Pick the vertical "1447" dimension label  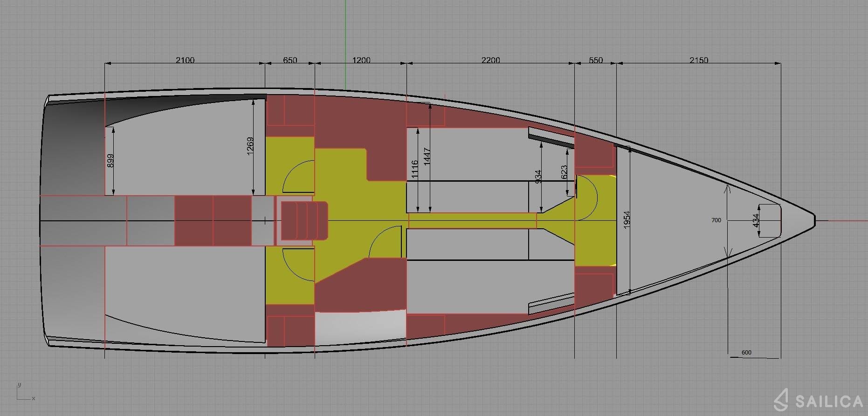tap(427, 157)
